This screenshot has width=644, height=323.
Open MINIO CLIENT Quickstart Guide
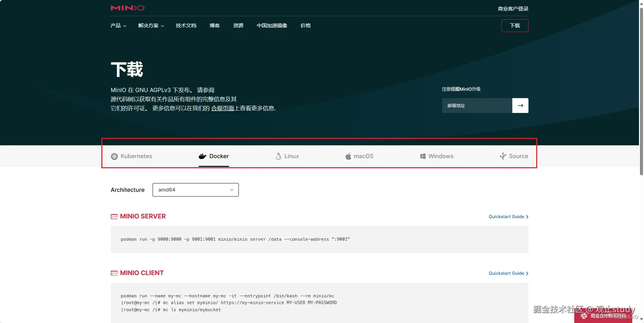click(508, 273)
